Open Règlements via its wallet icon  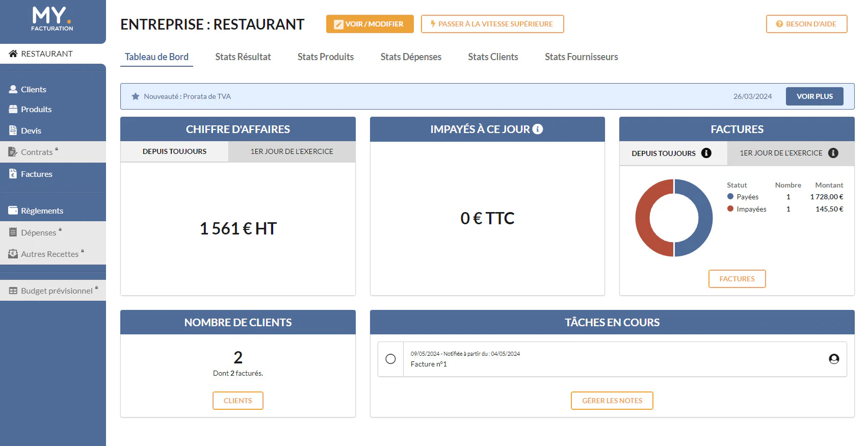[x=13, y=211]
